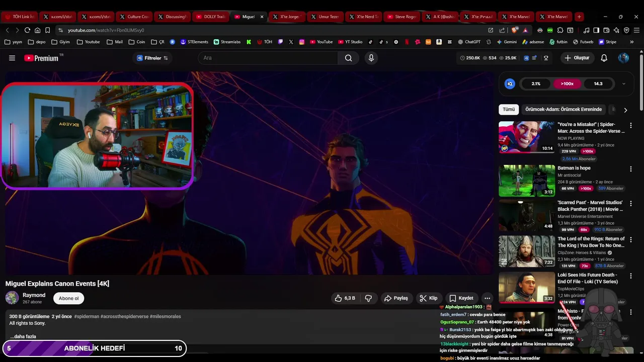Viewport: 644px width, 362px height.
Task: Click #spiderman hashtag link
Action: click(x=86, y=316)
